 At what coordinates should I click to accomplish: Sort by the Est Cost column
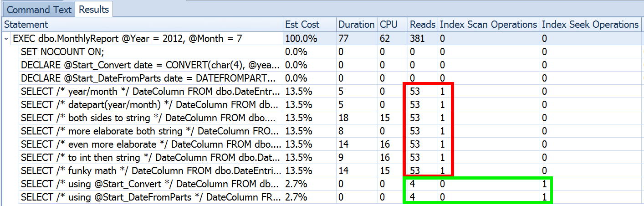click(310, 25)
